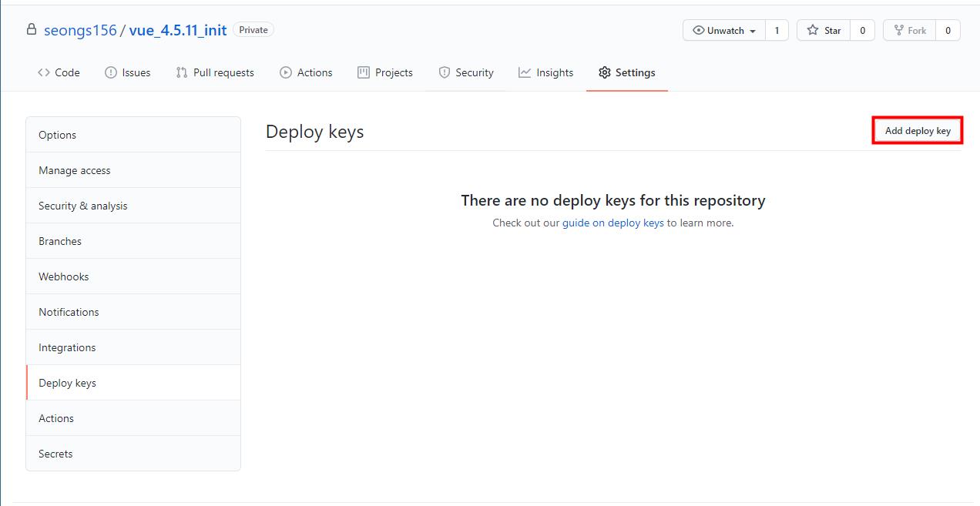Open Manage access settings
The height and width of the screenshot is (506, 980).
(74, 169)
